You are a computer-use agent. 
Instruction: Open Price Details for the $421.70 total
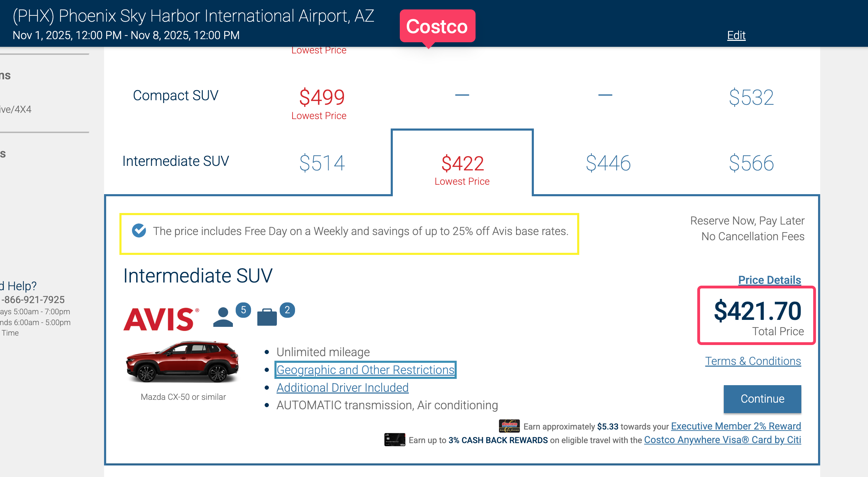click(x=770, y=280)
